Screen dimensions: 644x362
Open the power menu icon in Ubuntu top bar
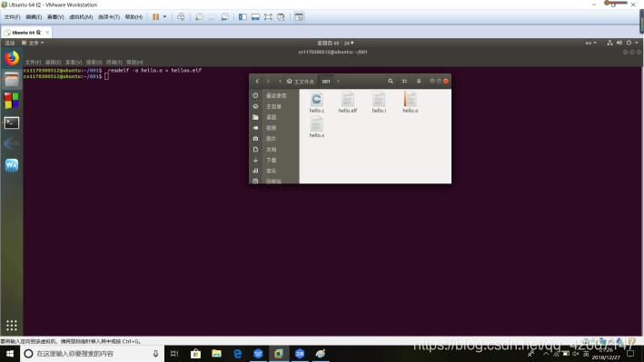[x=629, y=43]
